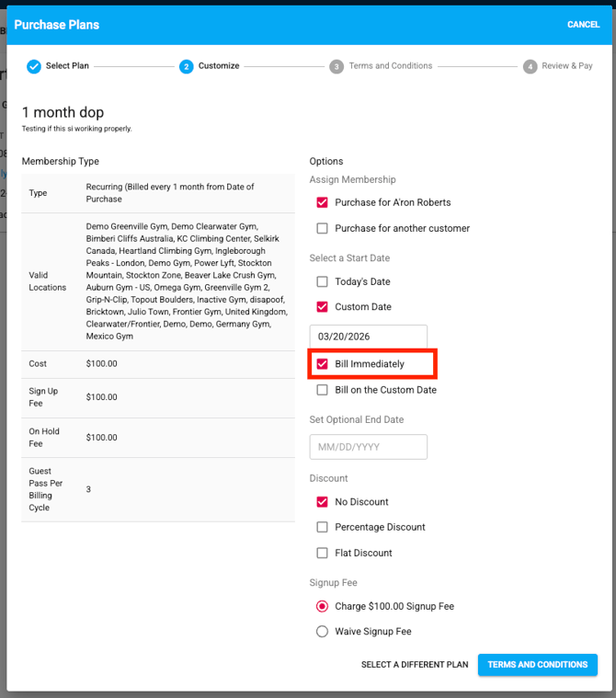This screenshot has width=616, height=698.
Task: Click the On Hold Fee value $100.00
Action: click(x=101, y=438)
